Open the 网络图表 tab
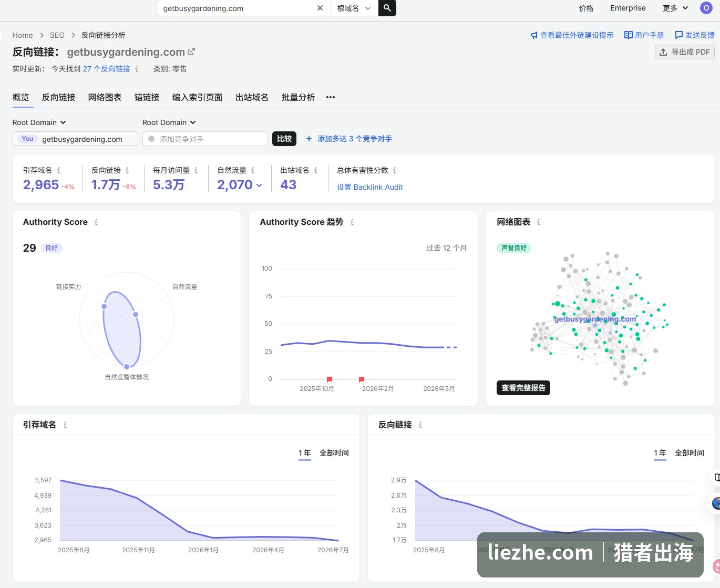The width and height of the screenshot is (720, 588). pos(105,97)
